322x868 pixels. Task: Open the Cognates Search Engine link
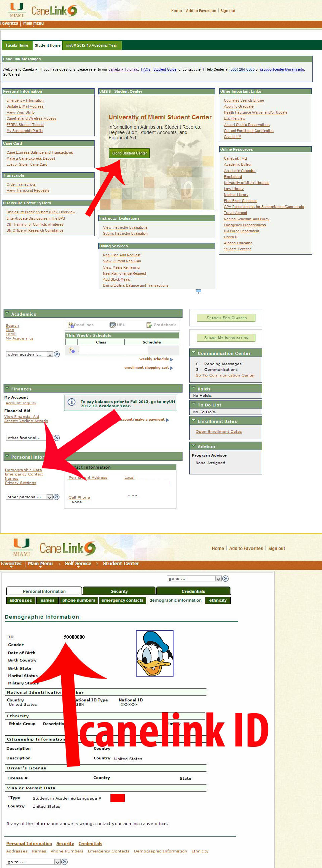click(x=244, y=100)
